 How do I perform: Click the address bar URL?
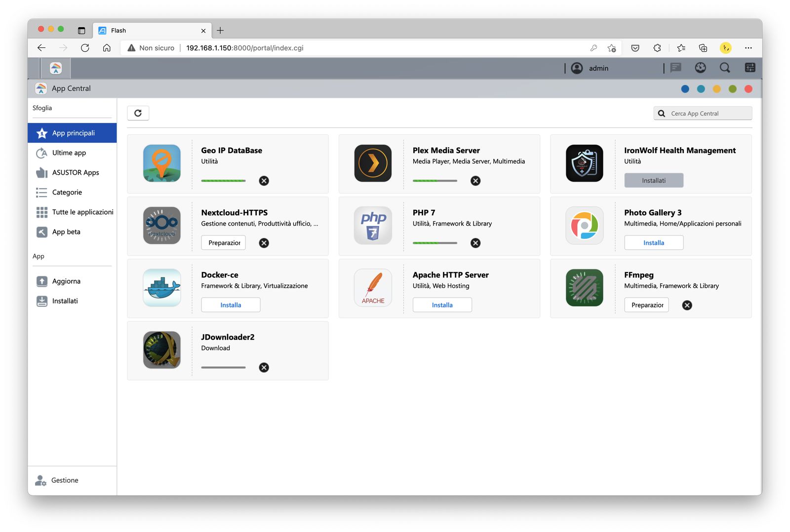pyautogui.click(x=245, y=48)
